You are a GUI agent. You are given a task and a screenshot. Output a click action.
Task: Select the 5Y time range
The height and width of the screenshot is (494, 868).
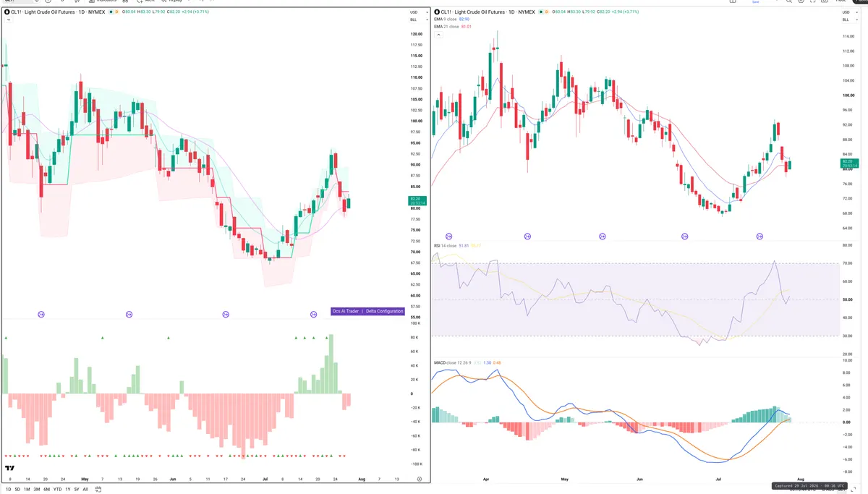(77, 489)
